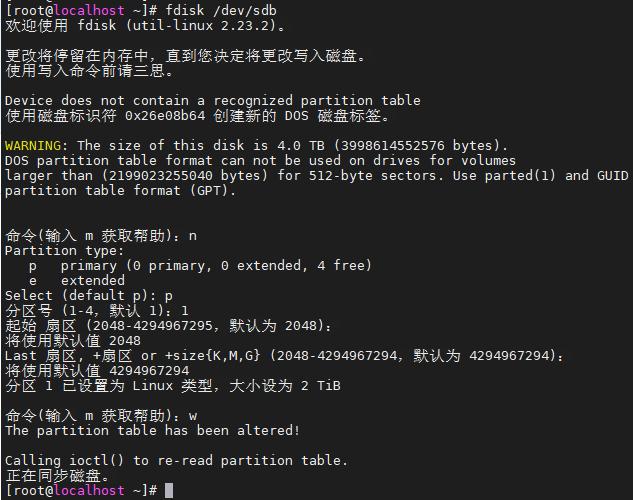
Task: Click the 'WARNING:' text in the disk size message
Action: pos(37,145)
